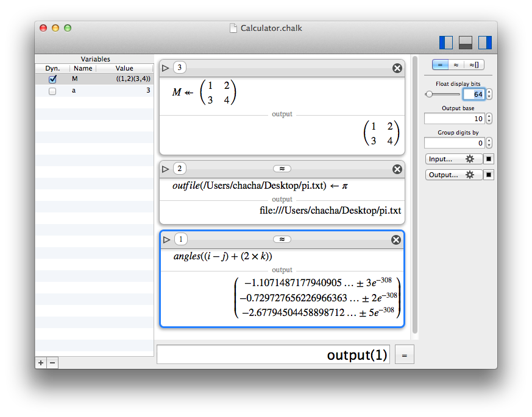This screenshot has width=532, height=417.
Task: Evaluate expression with the equals button
Action: pyautogui.click(x=405, y=355)
